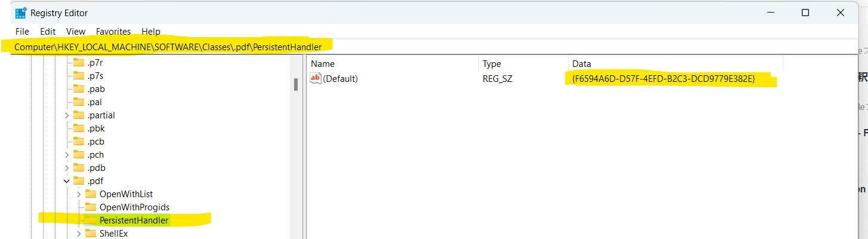Screen dimensions: 868x239
Task: Open the Edit menu
Action: click(x=48, y=31)
